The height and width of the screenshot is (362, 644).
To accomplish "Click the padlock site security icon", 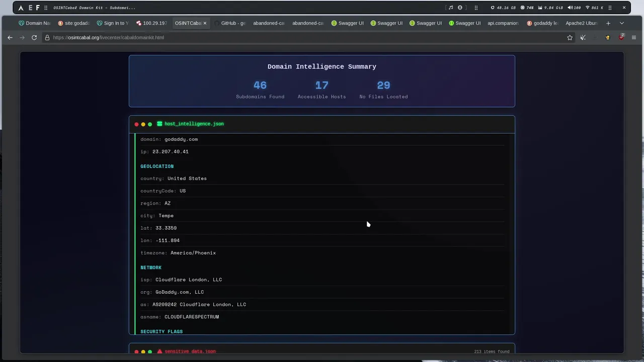I will point(47,37).
